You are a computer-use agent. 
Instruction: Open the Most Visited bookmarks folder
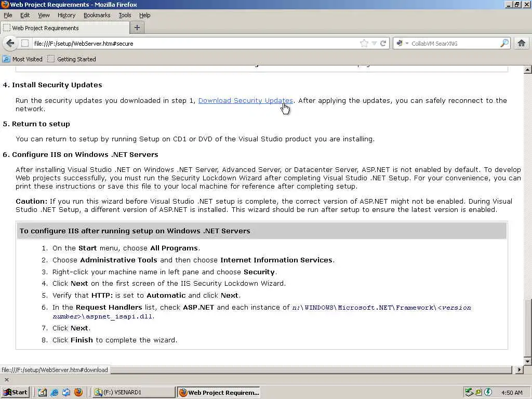tap(22, 59)
